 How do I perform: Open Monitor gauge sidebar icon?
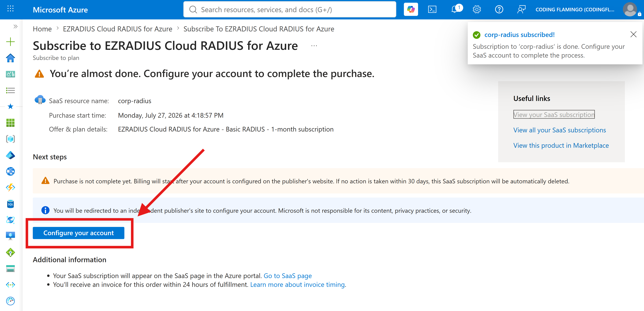(x=10, y=301)
